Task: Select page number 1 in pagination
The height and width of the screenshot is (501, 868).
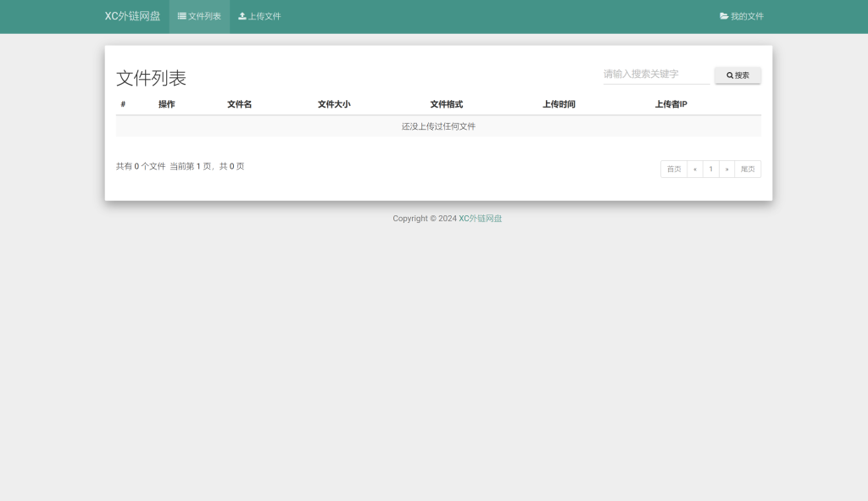Action: point(710,169)
